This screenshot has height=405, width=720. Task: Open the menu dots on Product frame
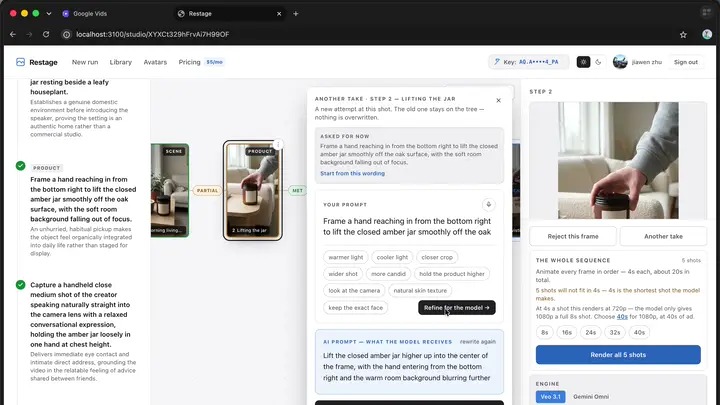point(278,145)
